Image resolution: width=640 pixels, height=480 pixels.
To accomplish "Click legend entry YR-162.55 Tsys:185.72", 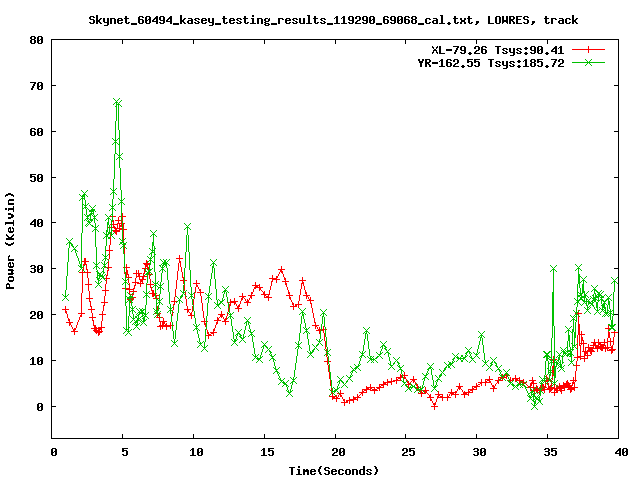I will (490, 63).
